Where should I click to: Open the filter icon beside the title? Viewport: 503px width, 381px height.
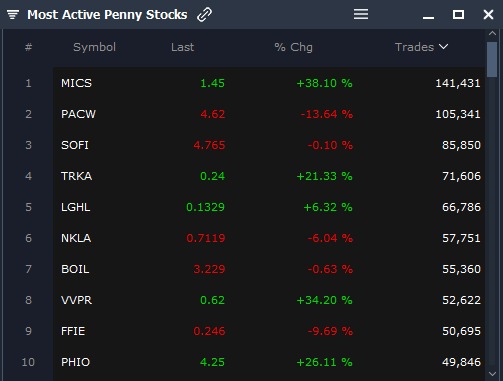(x=13, y=15)
